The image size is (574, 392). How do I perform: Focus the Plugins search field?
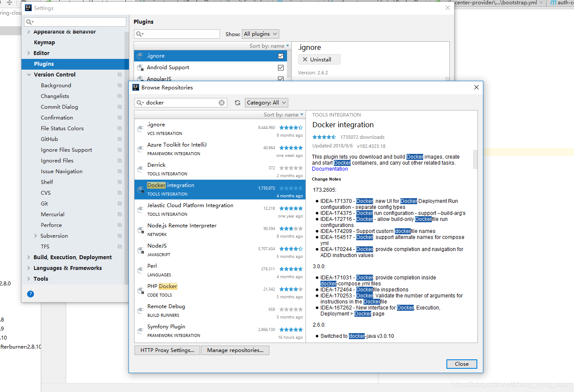[177, 34]
